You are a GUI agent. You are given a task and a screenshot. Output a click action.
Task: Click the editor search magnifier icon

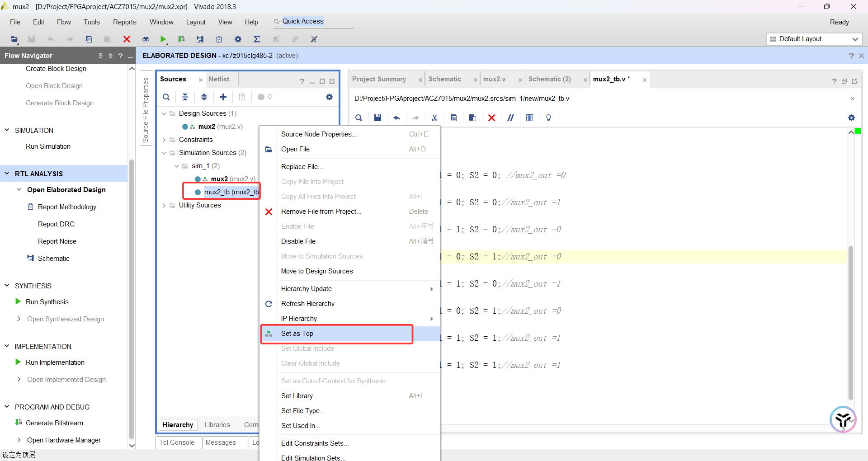(359, 118)
